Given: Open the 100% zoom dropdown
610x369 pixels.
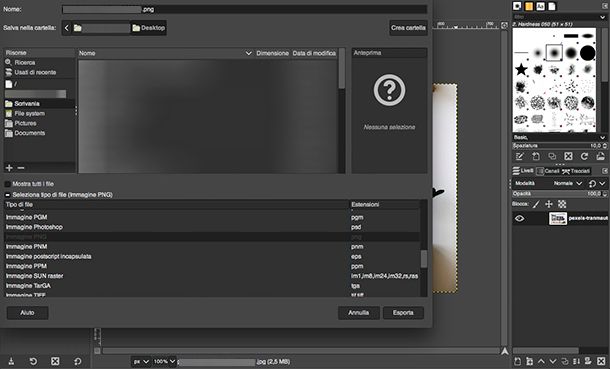Looking at the screenshot, I should pos(164,362).
